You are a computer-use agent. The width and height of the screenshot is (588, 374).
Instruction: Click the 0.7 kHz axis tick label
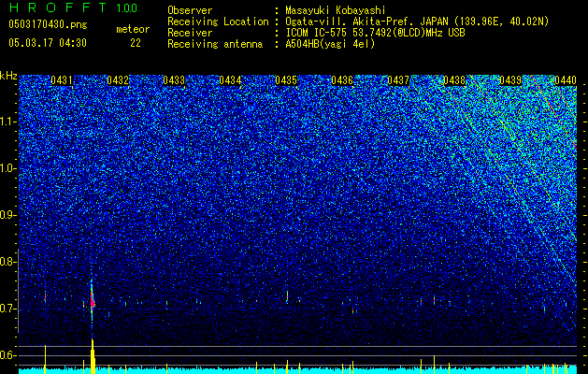[8, 309]
